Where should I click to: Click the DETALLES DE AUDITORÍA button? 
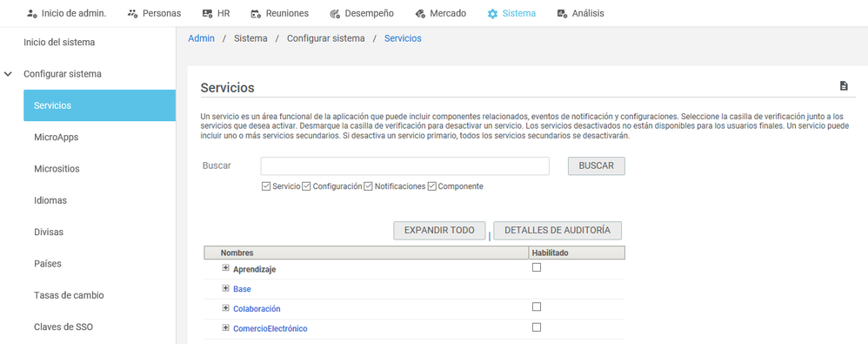558,231
